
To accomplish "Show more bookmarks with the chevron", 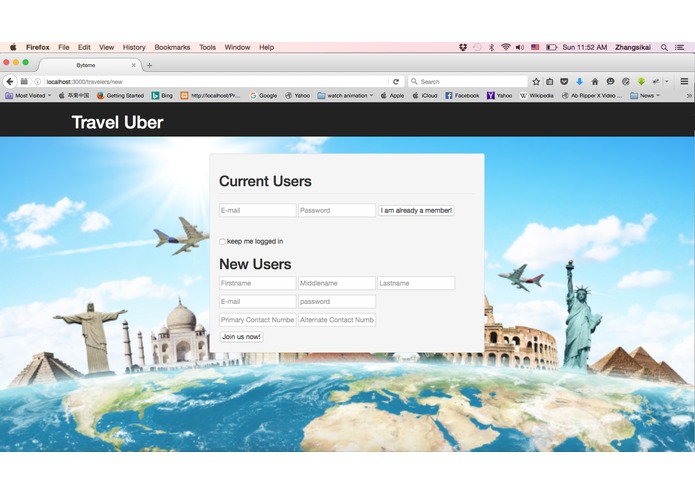I will point(689,95).
